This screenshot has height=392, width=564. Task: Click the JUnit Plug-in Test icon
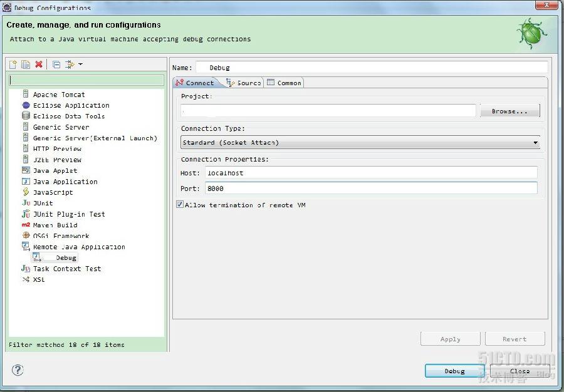point(26,214)
